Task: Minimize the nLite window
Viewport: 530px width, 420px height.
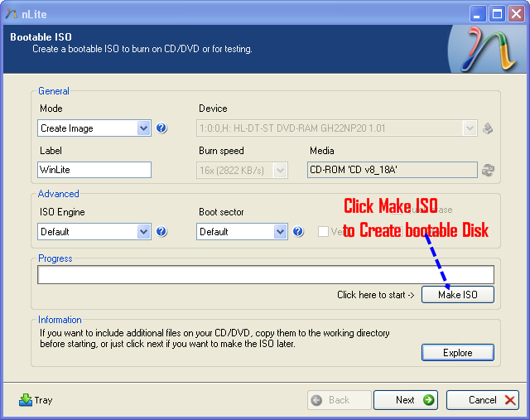Action: [x=478, y=14]
